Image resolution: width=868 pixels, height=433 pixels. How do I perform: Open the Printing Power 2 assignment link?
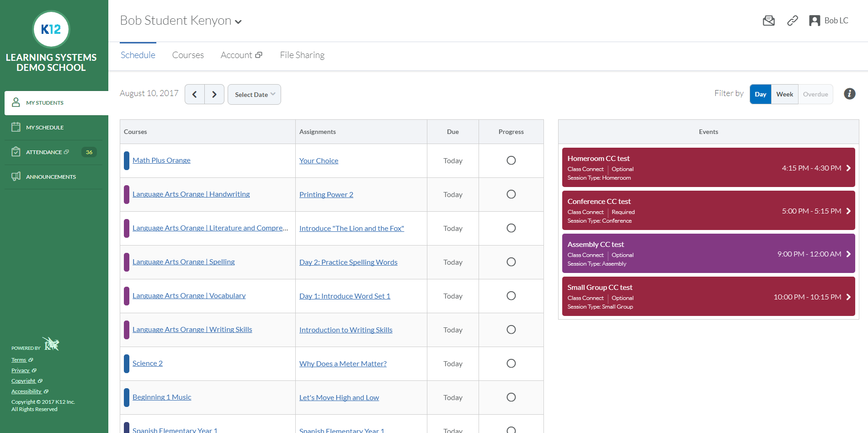(x=326, y=195)
